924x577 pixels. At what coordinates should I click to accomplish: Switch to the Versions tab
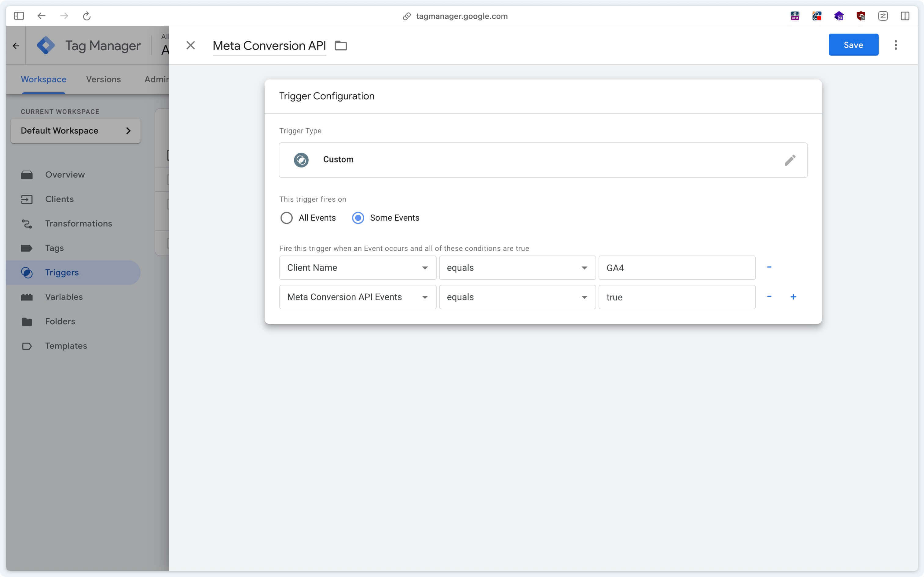click(x=103, y=79)
